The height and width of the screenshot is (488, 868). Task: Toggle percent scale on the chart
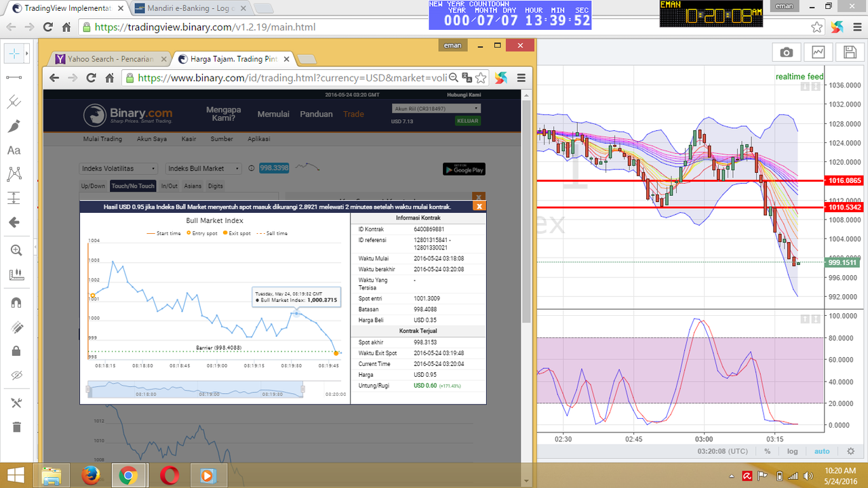[767, 451]
